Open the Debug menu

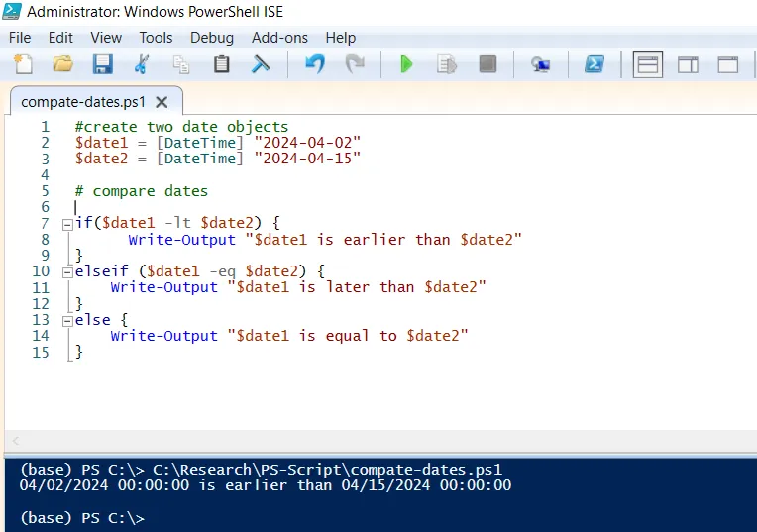pyautogui.click(x=212, y=38)
